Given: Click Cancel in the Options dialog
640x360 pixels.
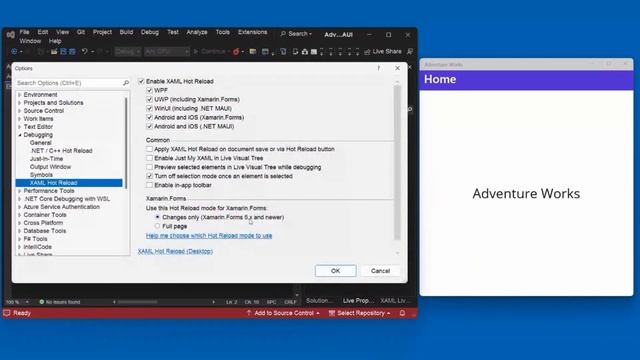Looking at the screenshot, I should 380,271.
